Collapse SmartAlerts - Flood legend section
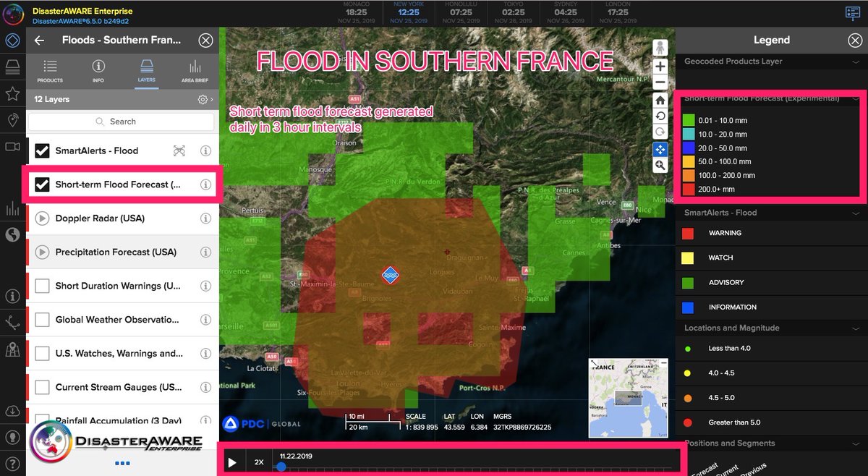Screen dimensions: 868x476 (x=855, y=213)
